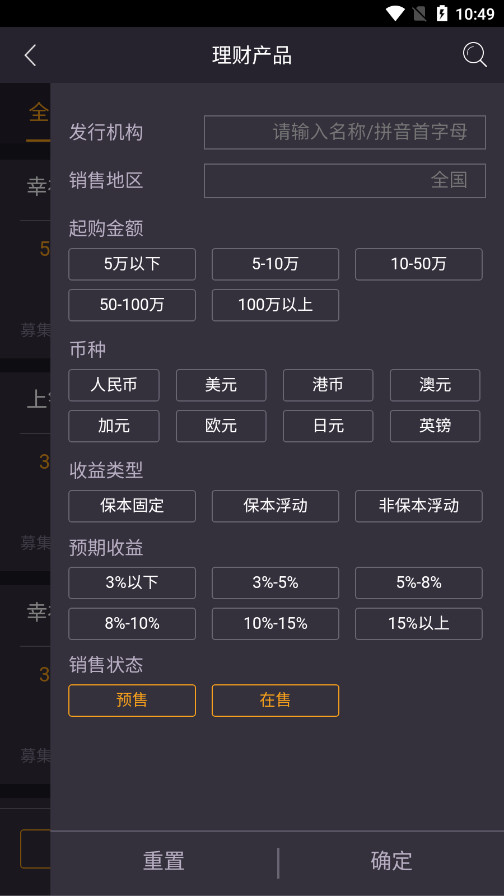Pick the 3%-5% expected return range
This screenshot has height=896, width=504.
[275, 583]
